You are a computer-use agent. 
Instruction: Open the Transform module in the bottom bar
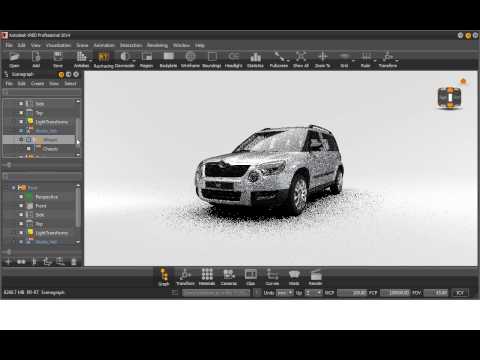185,277
